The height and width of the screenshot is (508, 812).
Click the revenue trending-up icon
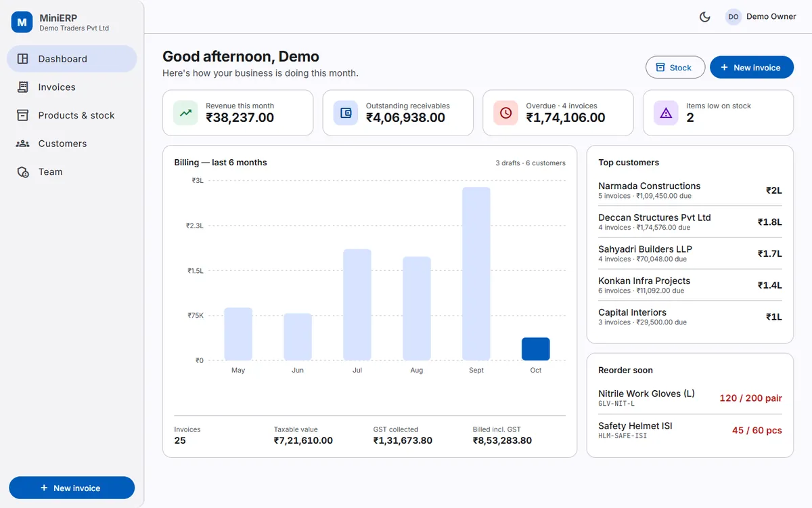pos(185,113)
